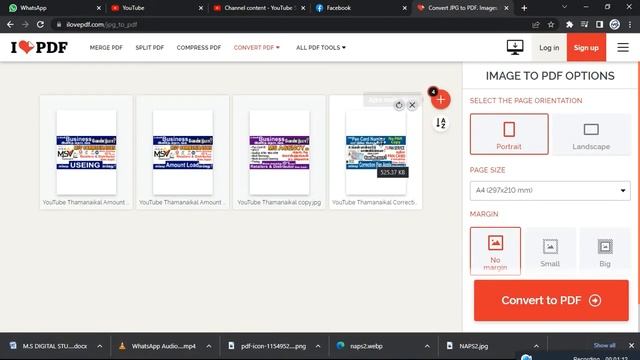
Task: Select the USEING image thumbnail
Action: pos(86,152)
